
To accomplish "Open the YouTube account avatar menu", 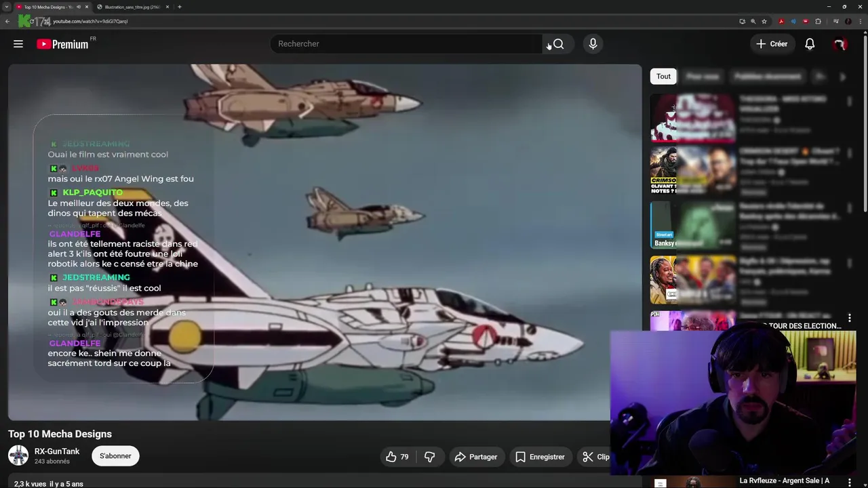I will 840,44.
